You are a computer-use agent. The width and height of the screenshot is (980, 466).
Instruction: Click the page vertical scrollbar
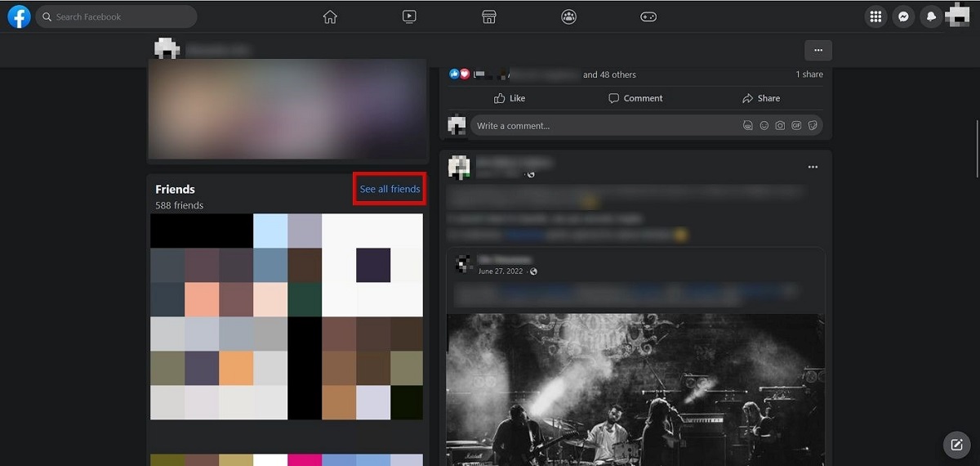[x=976, y=149]
